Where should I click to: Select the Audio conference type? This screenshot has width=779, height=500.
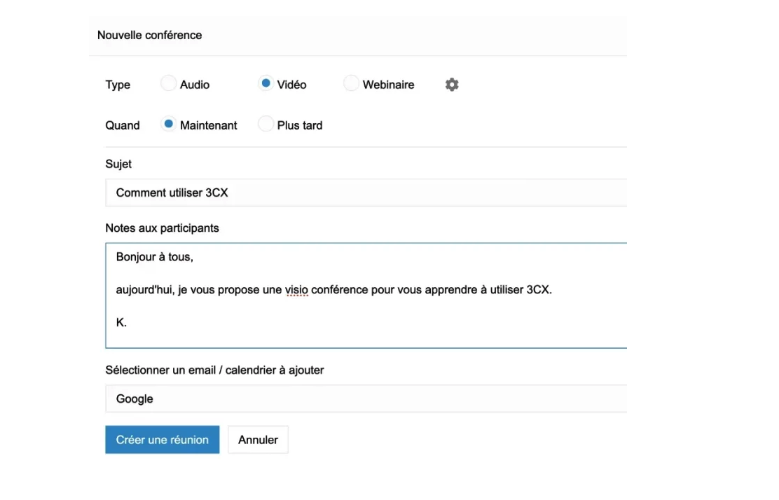click(x=168, y=84)
